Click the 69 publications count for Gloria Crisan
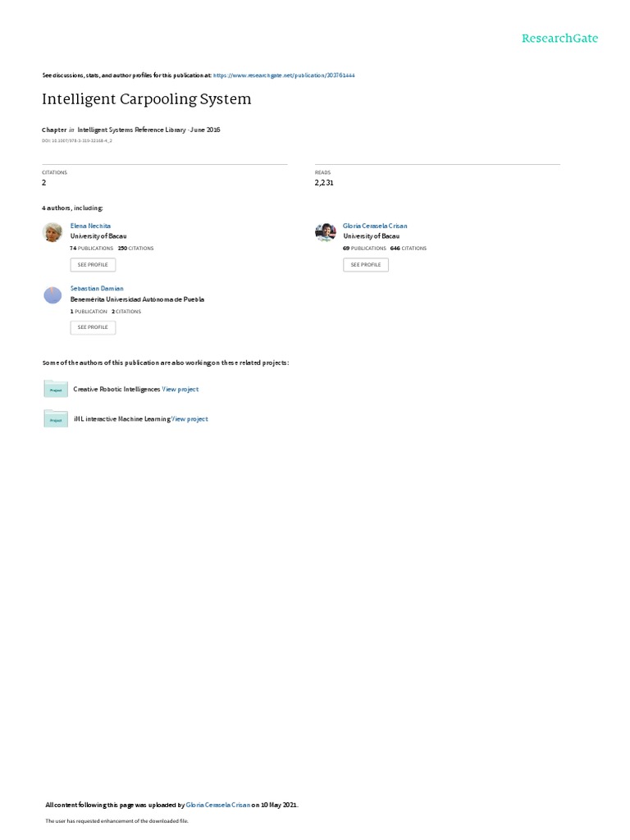This screenshot has width=630, height=840. 364,249
